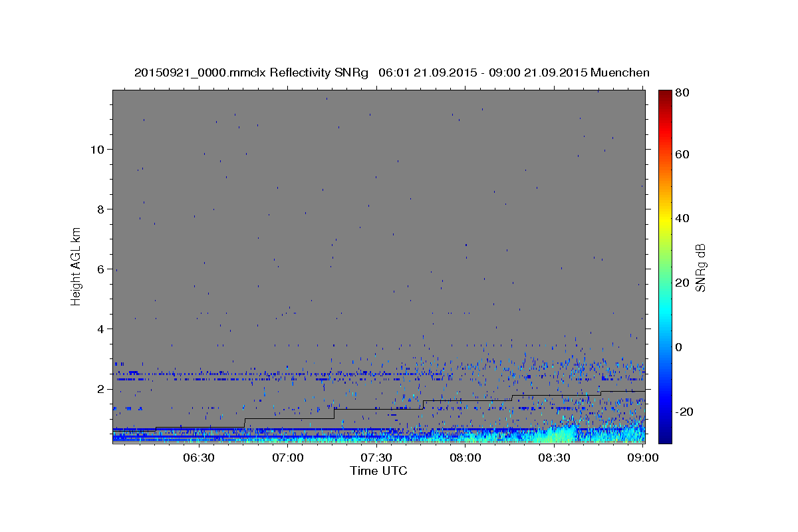Viewport: 798px width, 532px height.
Task: Click the colorbar value 60
Action: tap(682, 154)
